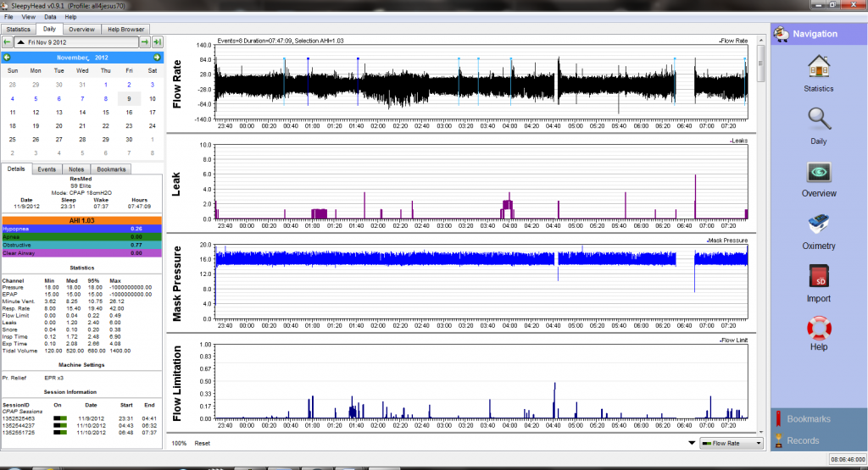This screenshot has width=868, height=470.
Task: Open Help lifebuoy icon
Action: coord(818,328)
